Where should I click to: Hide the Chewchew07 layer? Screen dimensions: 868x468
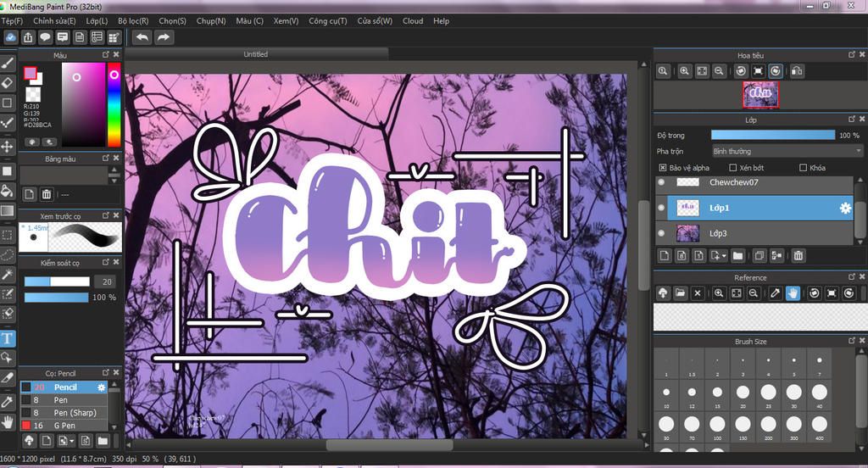[x=661, y=182]
